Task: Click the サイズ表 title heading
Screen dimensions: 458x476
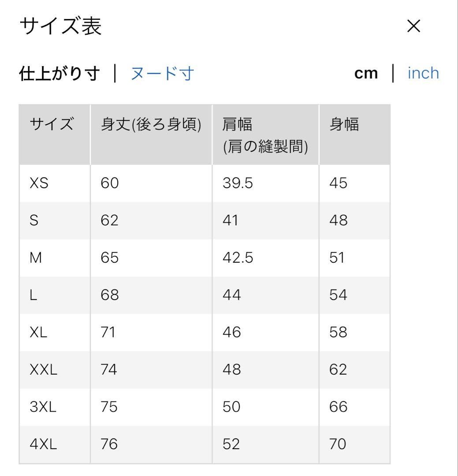Action: point(60,27)
